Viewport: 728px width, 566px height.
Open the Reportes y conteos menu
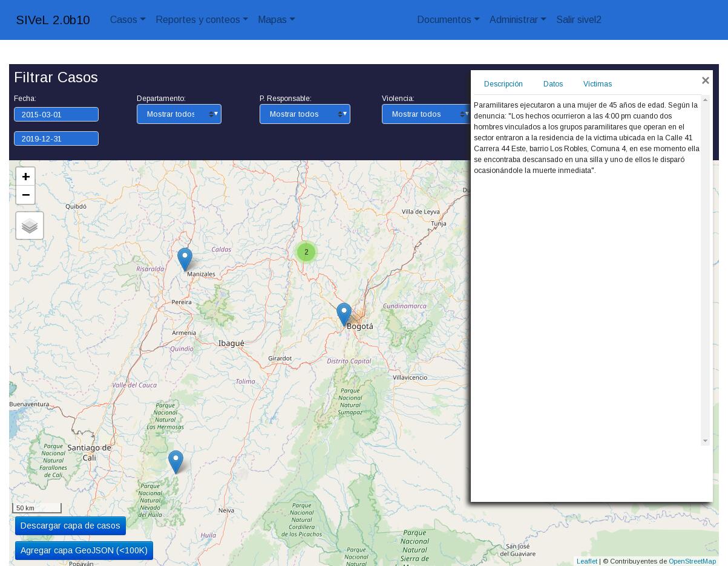202,20
